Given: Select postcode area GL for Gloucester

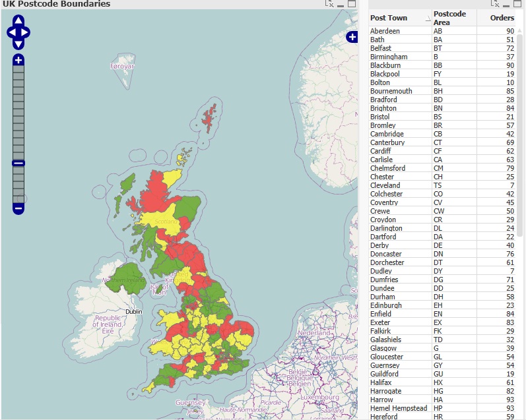Looking at the screenshot, I should pyautogui.click(x=438, y=357).
